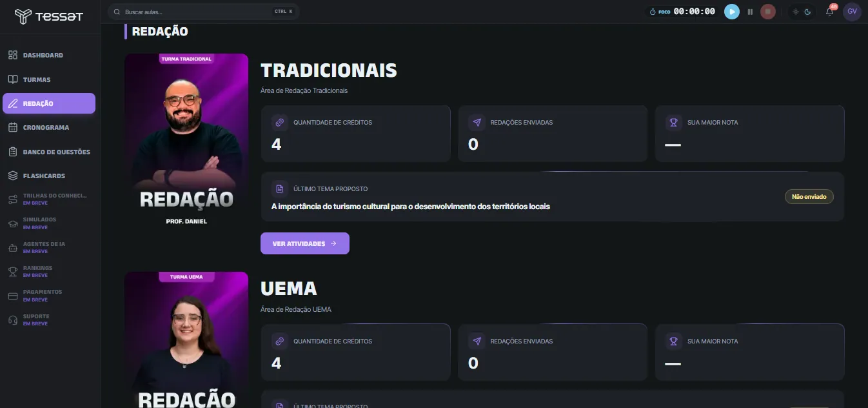Click Simulados sidebar entry
The width and height of the screenshot is (868, 408).
[x=49, y=223]
